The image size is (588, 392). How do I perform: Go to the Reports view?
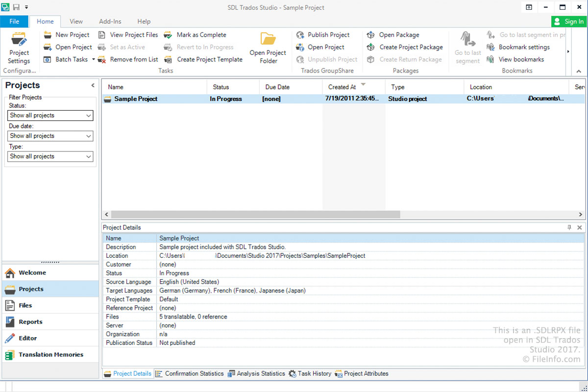50,322
